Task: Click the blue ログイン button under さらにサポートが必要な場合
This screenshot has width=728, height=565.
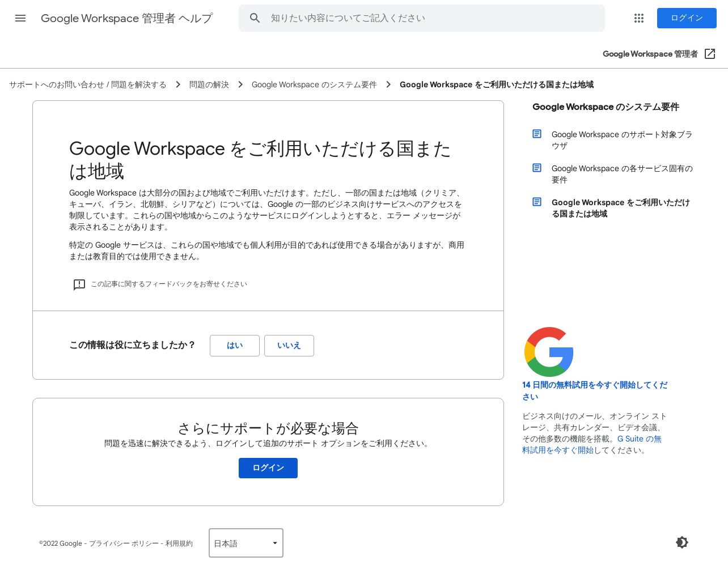Action: (268, 468)
